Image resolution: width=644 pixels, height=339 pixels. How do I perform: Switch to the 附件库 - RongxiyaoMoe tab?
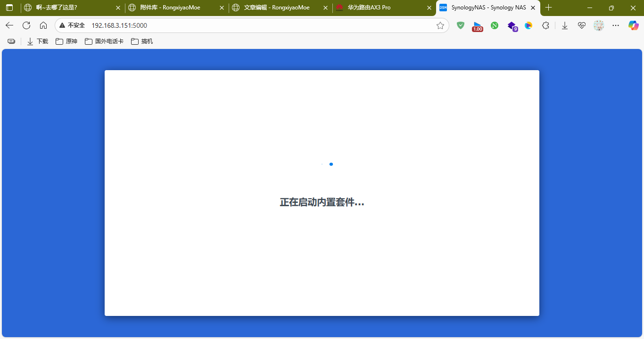176,8
